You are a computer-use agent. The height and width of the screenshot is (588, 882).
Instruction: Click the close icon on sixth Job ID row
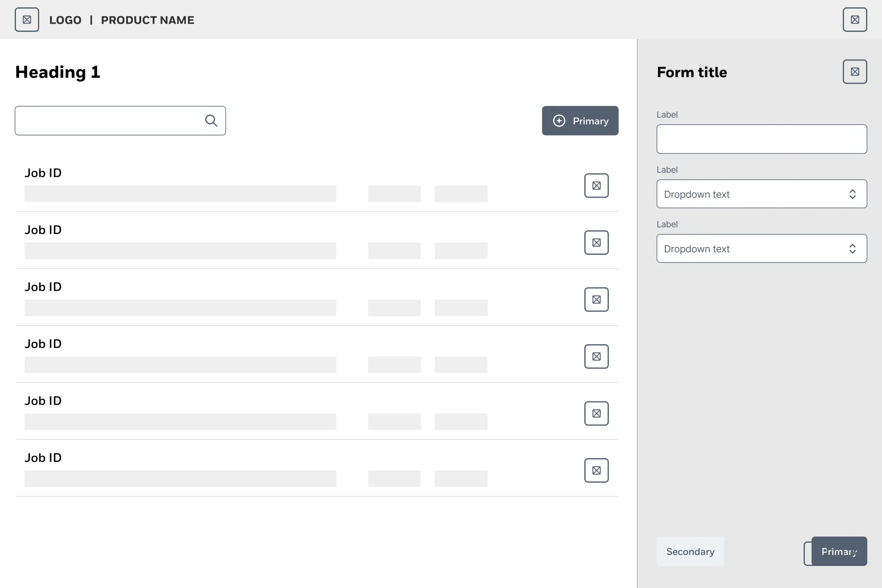596,470
